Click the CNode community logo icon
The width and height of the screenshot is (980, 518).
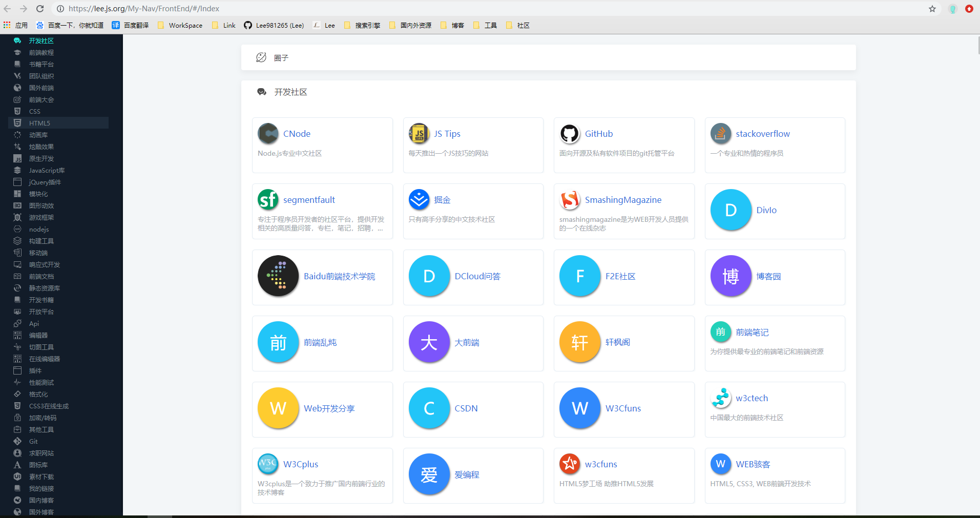[x=268, y=134]
